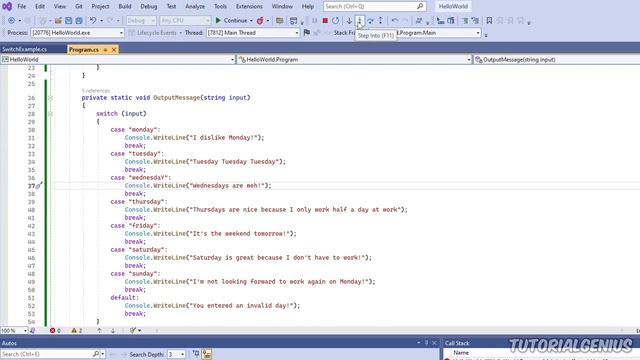Click the Navigate Backward icon
This screenshot has width=640, height=360.
click(x=11, y=20)
